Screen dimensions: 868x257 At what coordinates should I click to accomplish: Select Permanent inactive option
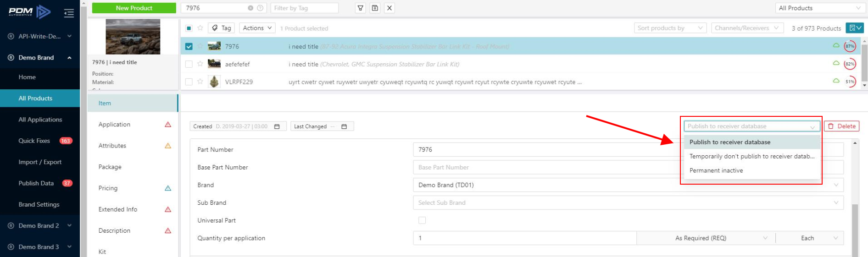point(751,170)
